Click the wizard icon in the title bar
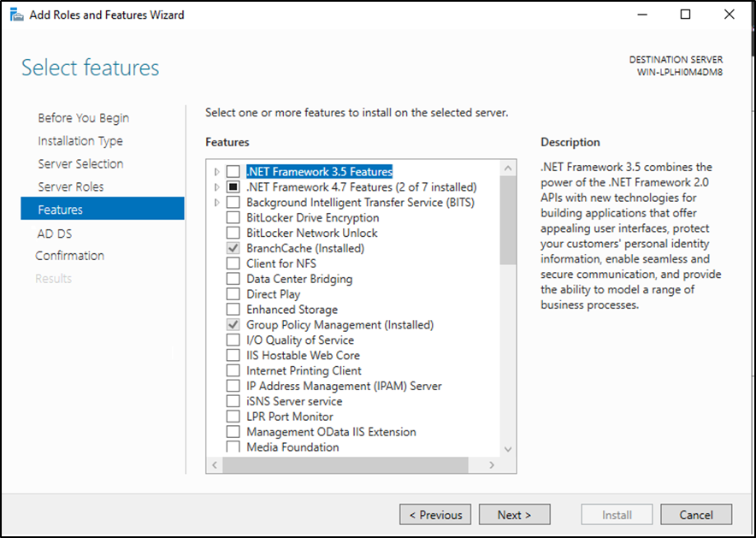Screen dimensions: 756x538 click(x=16, y=15)
